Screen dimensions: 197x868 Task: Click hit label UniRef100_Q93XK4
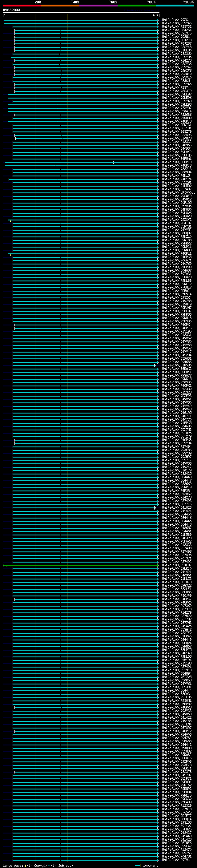coord(177,298)
